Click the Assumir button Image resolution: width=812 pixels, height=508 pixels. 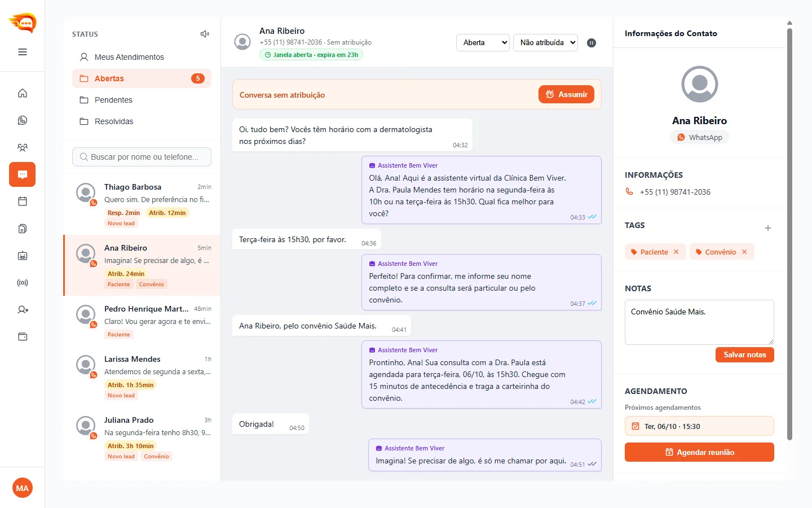coord(566,94)
